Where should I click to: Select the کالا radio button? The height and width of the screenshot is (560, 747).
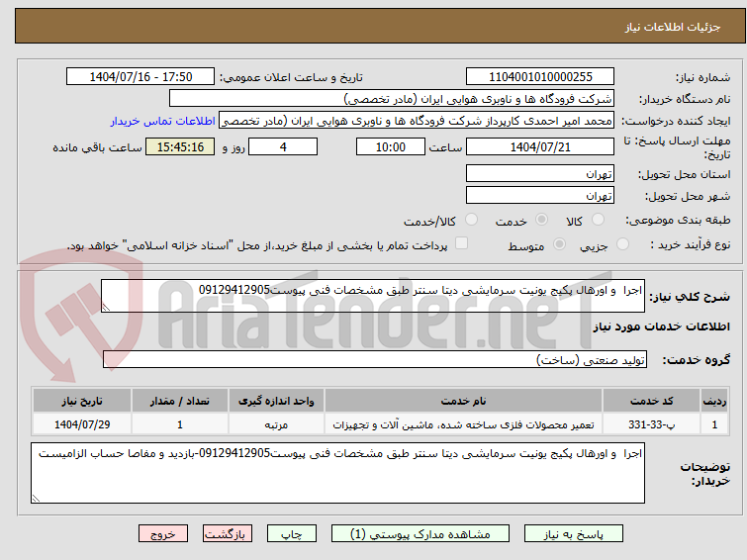click(598, 220)
